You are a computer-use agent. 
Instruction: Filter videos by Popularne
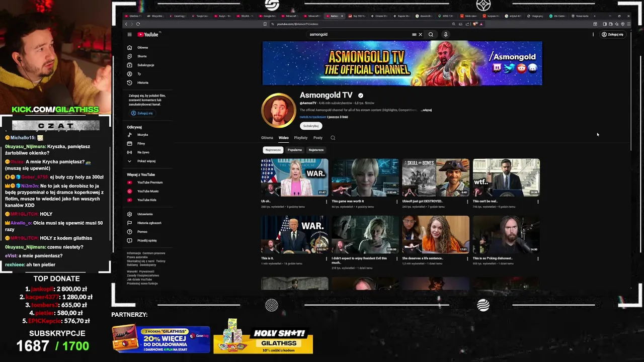[x=295, y=150]
